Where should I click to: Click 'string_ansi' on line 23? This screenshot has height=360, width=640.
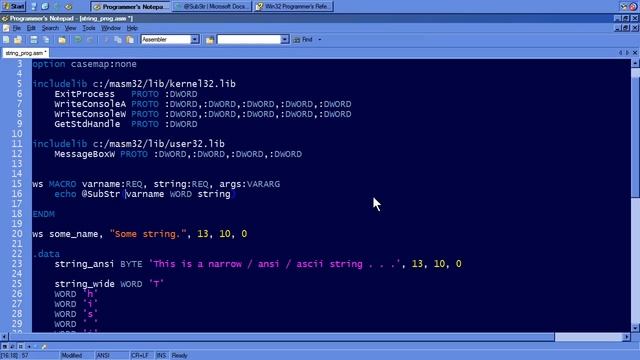click(x=84, y=264)
